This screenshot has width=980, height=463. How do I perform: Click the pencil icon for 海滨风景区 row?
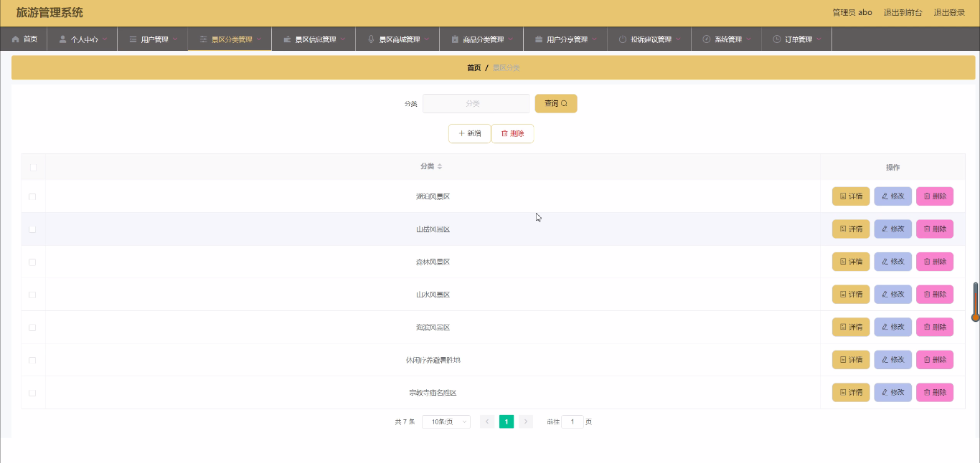[x=885, y=327]
